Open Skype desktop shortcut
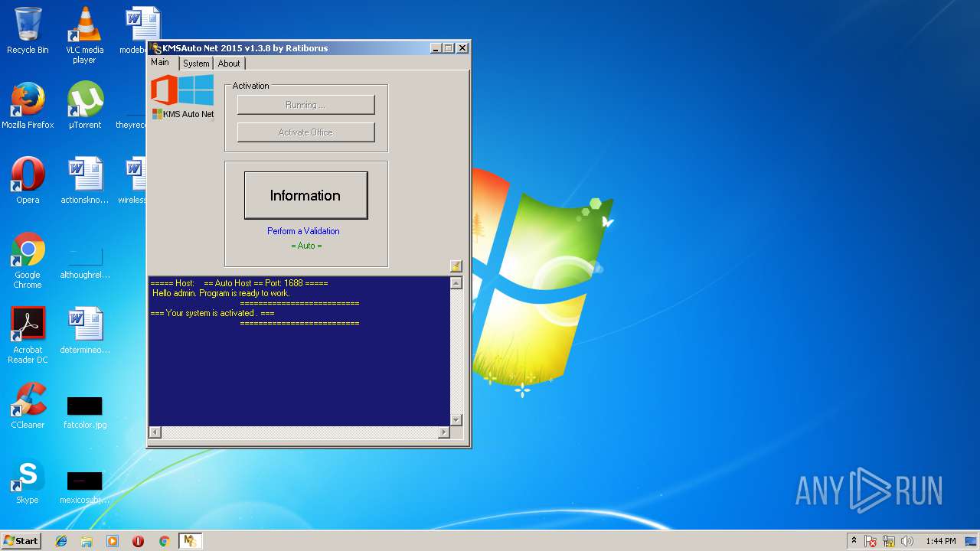 (x=28, y=481)
